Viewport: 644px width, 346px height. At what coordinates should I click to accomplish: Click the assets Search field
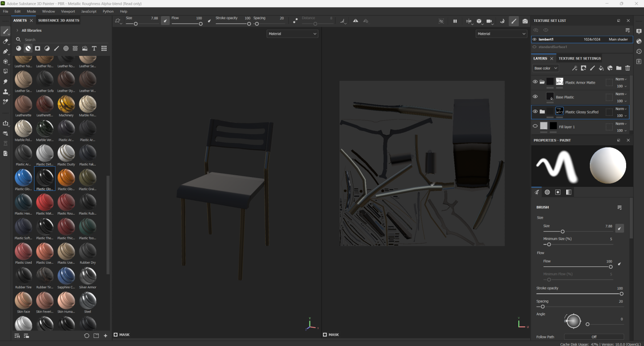[x=63, y=39]
